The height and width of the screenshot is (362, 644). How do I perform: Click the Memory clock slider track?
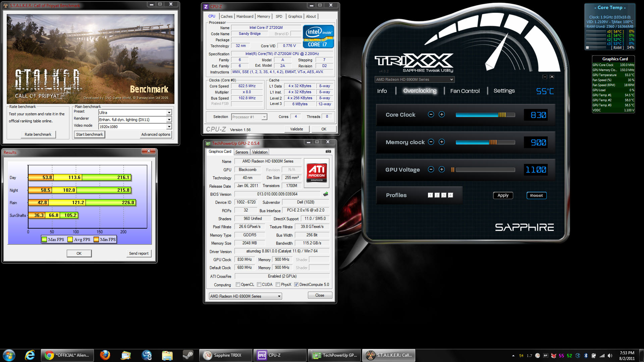click(x=485, y=142)
